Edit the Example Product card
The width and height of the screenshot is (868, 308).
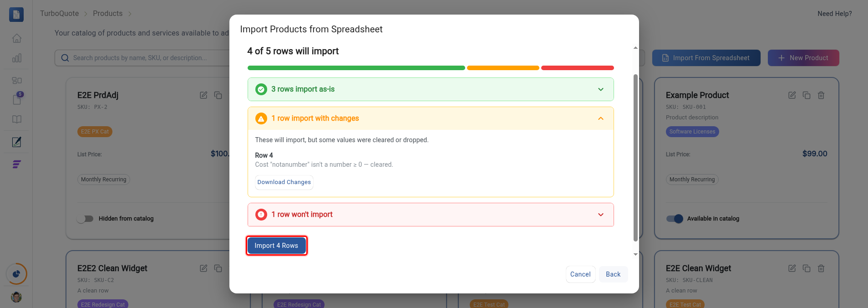[792, 95]
